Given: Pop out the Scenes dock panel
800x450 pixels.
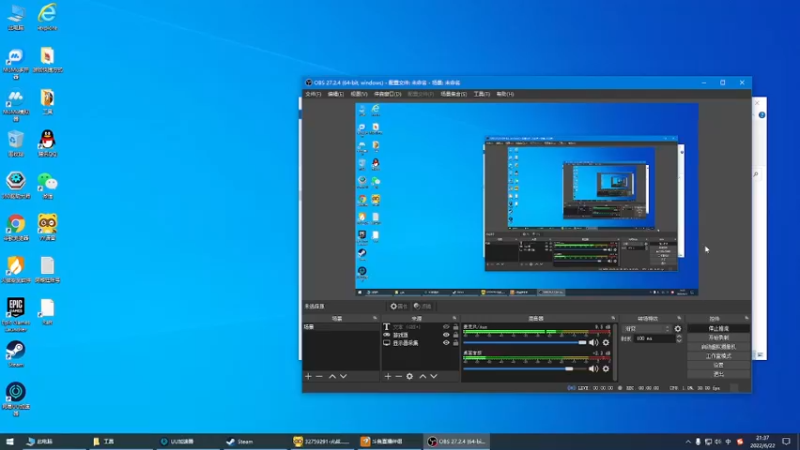Looking at the screenshot, I should (x=375, y=318).
